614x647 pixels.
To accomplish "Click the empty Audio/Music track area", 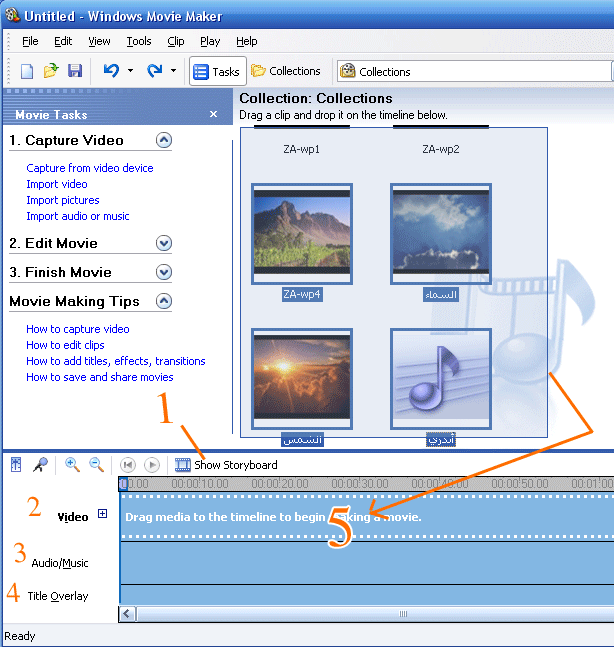I will pyautogui.click(x=367, y=563).
